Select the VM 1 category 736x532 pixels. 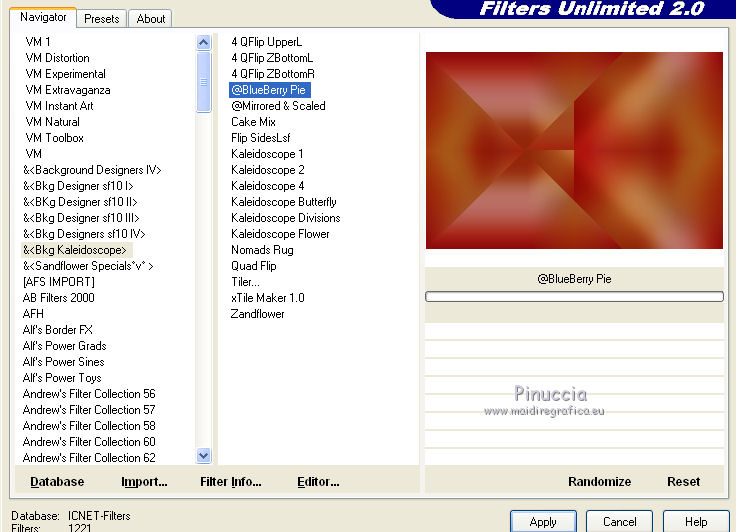pos(38,42)
